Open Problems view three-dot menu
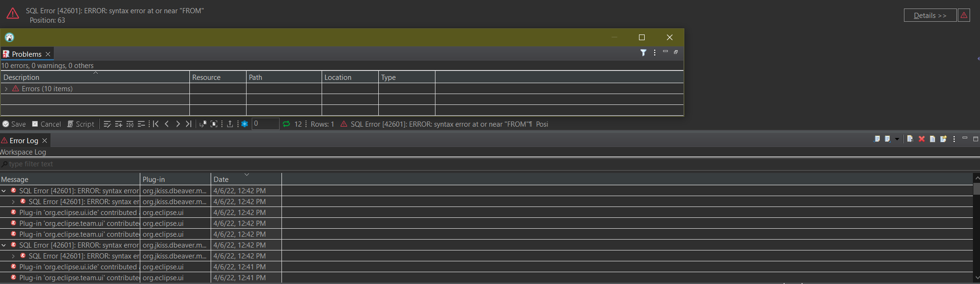 [x=655, y=52]
